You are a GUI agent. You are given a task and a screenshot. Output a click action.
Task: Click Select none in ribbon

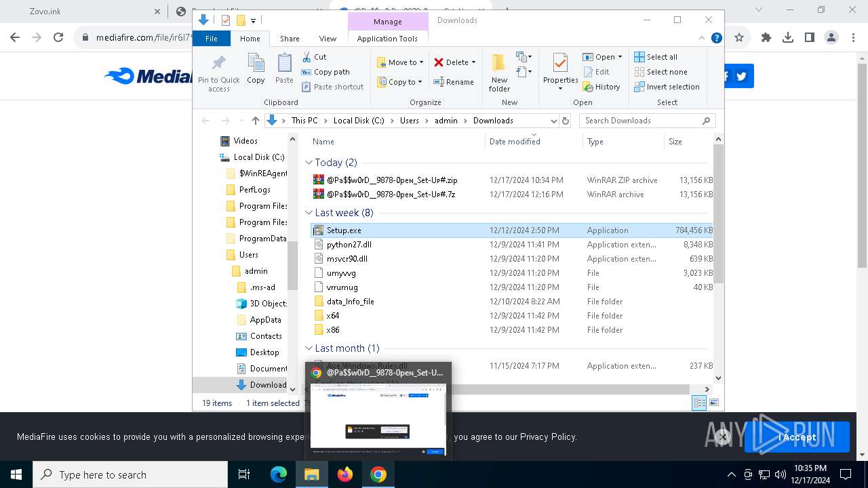pos(660,72)
